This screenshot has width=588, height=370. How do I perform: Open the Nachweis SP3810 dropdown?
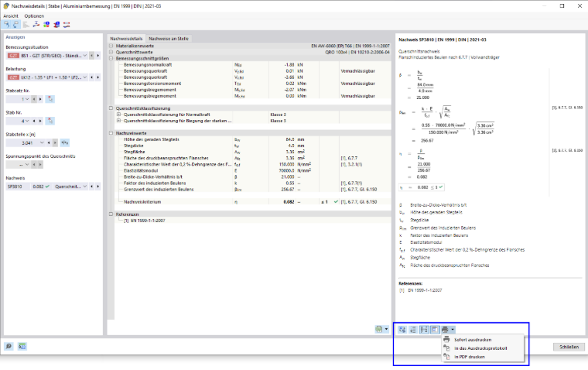[x=85, y=186]
